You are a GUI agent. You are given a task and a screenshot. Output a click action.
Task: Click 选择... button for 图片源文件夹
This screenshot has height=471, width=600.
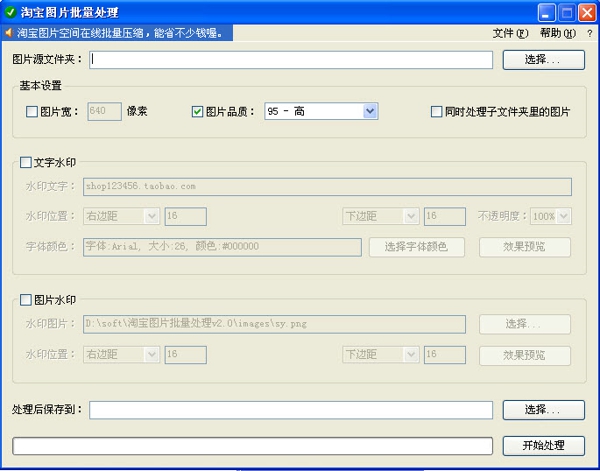point(542,60)
